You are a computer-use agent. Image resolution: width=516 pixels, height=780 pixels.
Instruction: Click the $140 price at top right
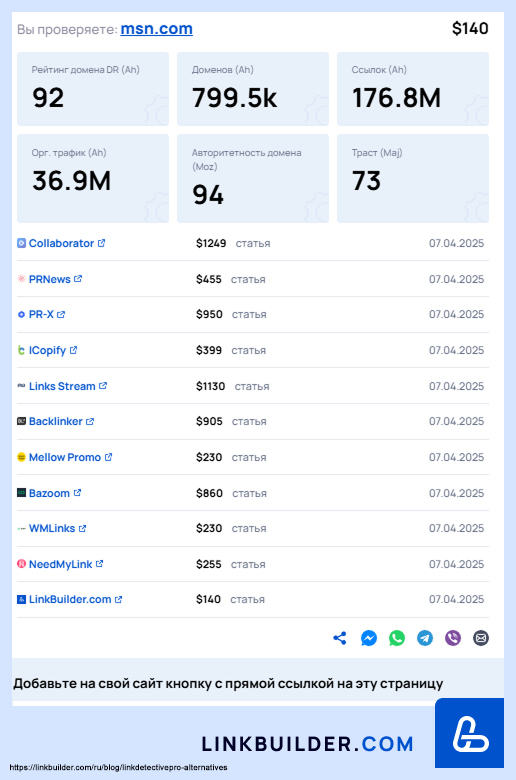470,28
